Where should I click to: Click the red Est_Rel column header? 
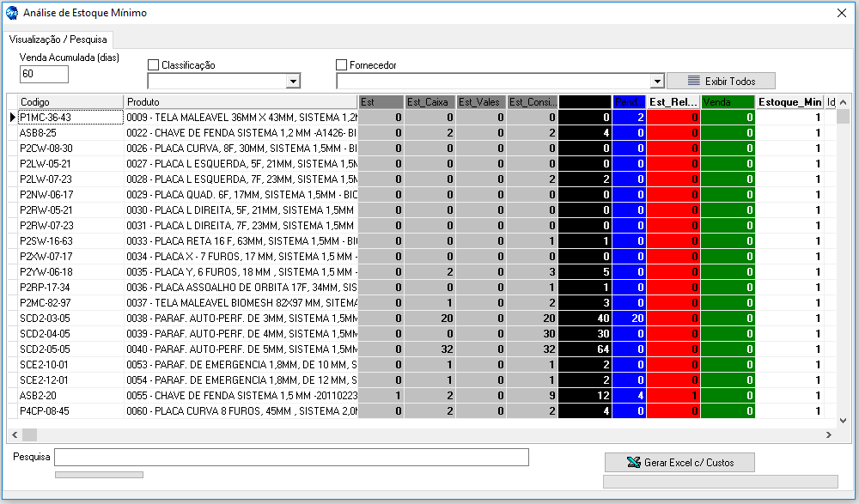(x=673, y=102)
